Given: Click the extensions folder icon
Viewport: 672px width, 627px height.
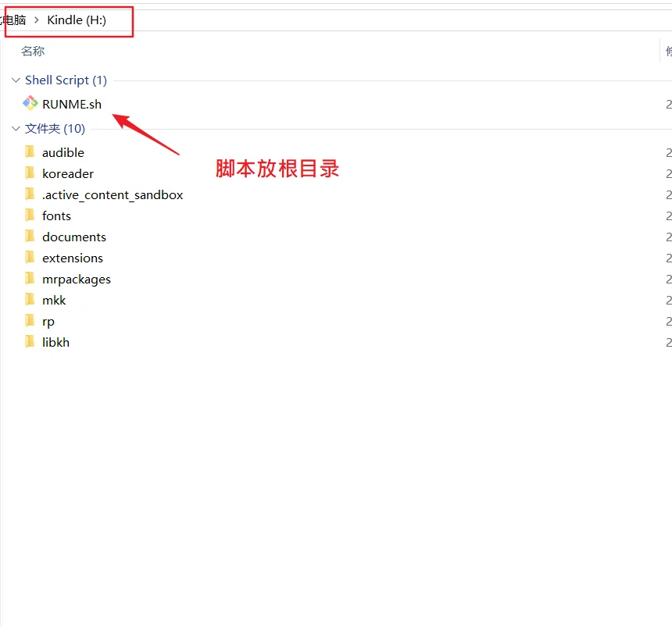Looking at the screenshot, I should [30, 257].
